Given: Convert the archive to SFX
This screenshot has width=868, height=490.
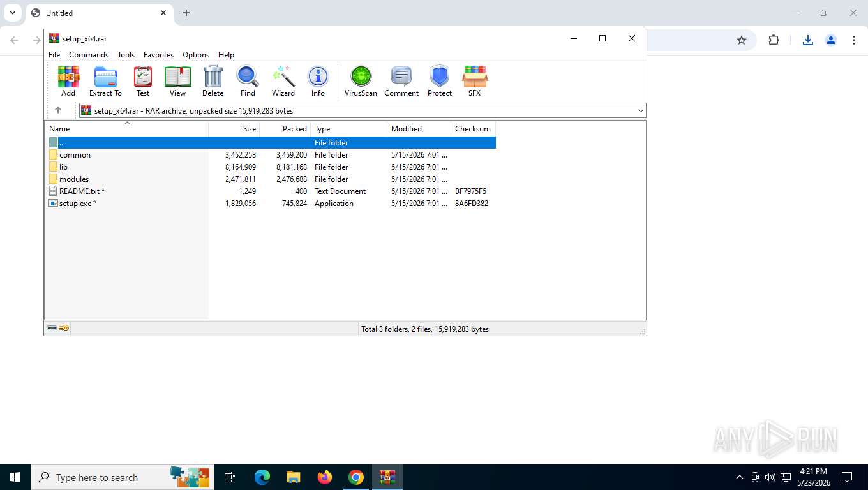Looking at the screenshot, I should pyautogui.click(x=474, y=81).
